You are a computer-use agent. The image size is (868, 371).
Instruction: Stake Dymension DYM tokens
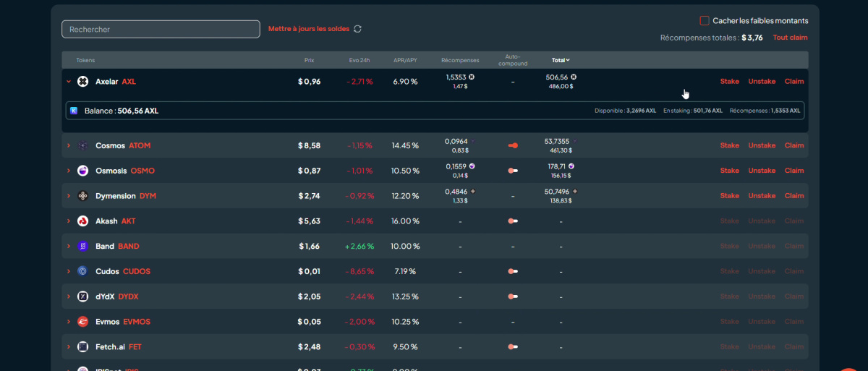729,196
